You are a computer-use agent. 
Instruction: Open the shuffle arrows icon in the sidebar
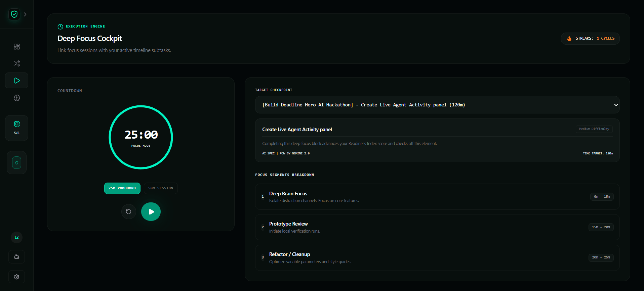tap(17, 63)
